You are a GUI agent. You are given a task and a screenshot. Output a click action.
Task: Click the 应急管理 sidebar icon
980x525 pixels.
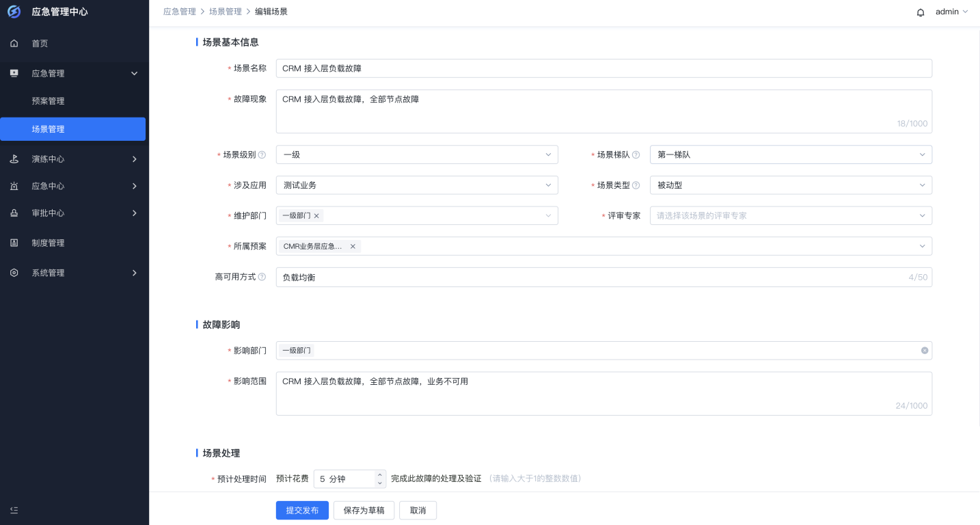pyautogui.click(x=14, y=73)
